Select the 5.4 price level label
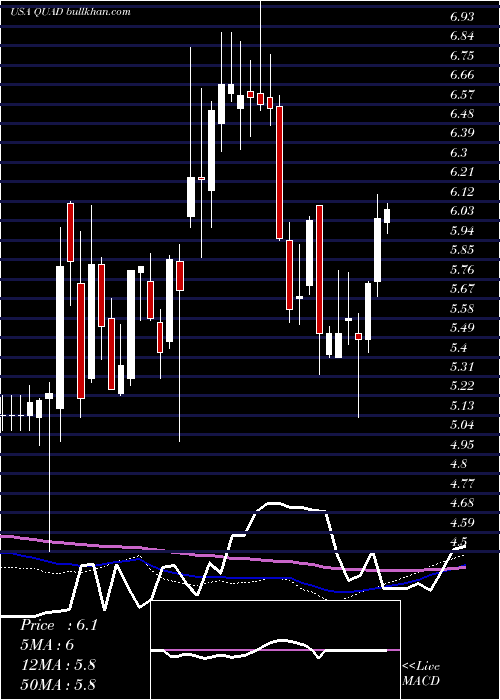The width and height of the screenshot is (500, 700). point(459,347)
